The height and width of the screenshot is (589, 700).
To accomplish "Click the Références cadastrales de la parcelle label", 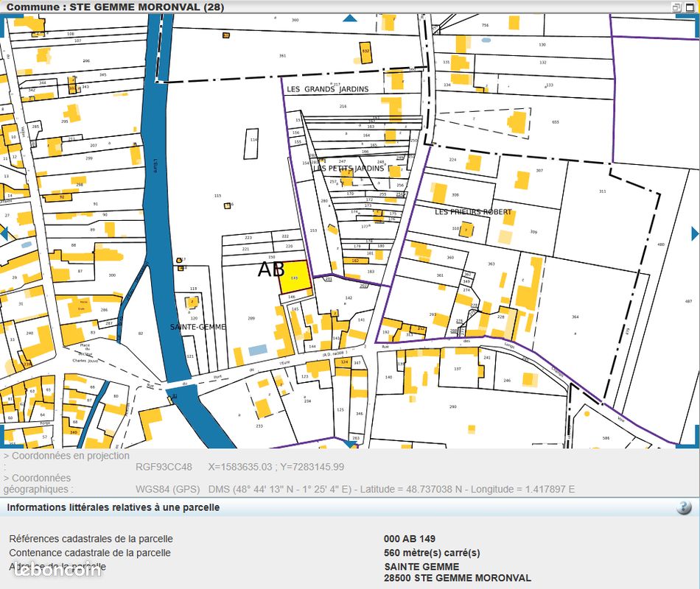I will [91, 539].
